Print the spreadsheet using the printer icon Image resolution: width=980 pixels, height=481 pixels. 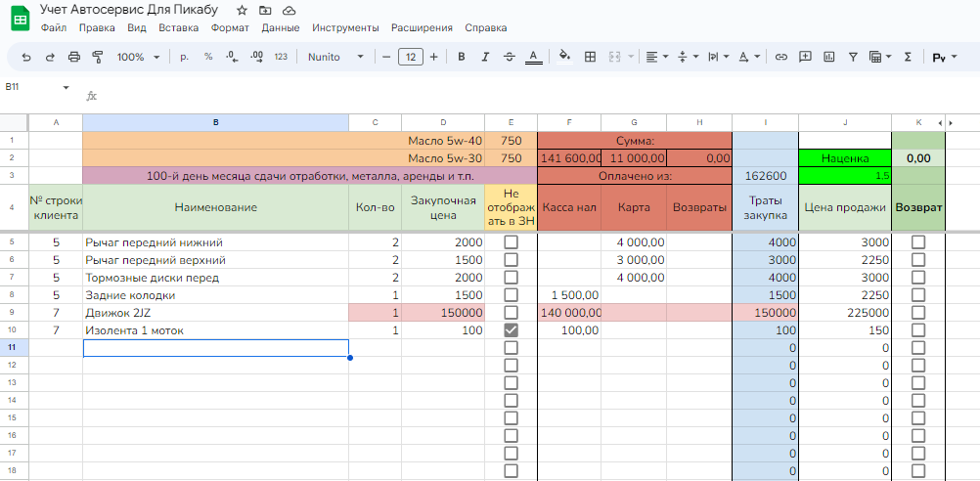(x=73, y=57)
